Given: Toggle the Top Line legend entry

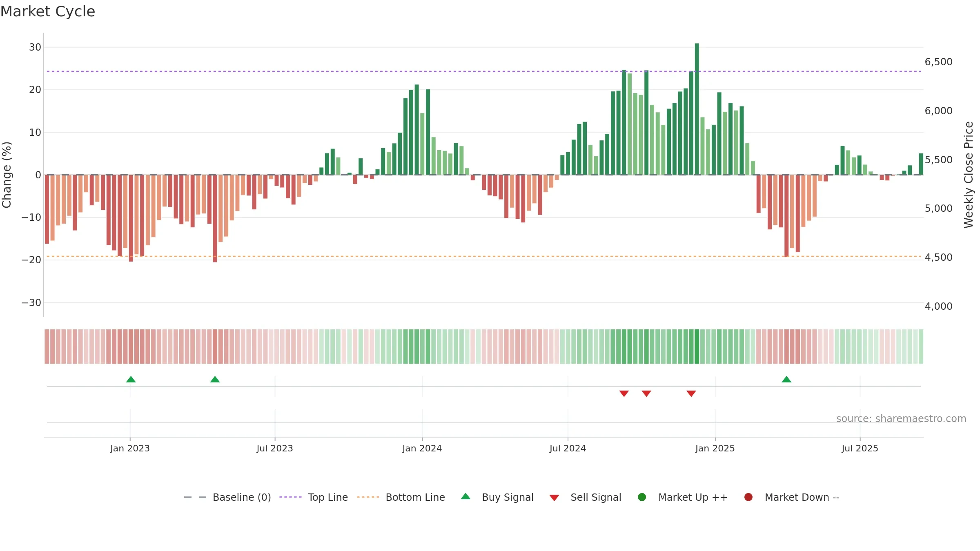Looking at the screenshot, I should [314, 497].
